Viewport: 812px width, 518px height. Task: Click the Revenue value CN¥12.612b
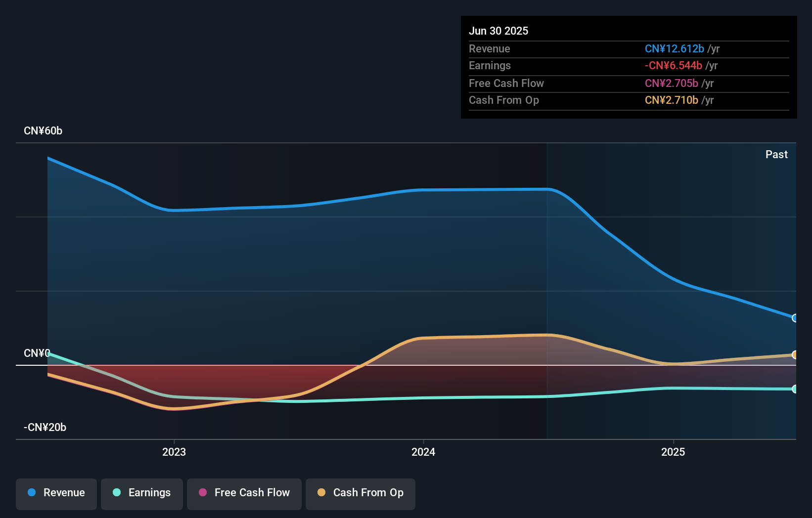[675, 49]
